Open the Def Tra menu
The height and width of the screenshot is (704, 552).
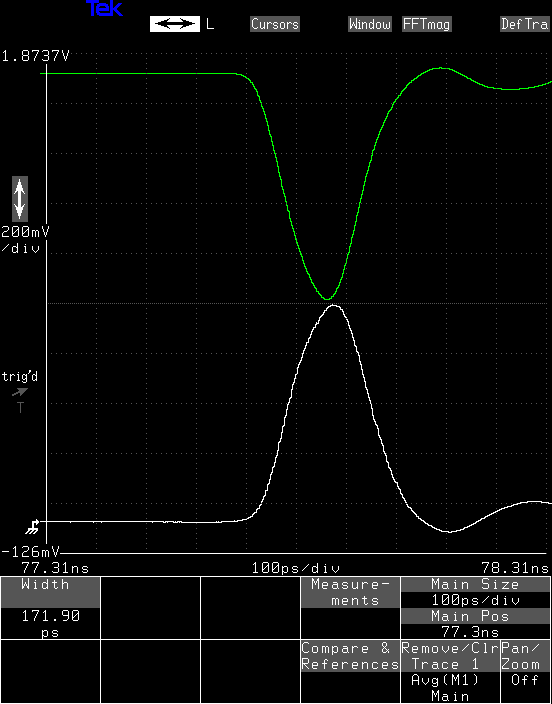(526, 24)
